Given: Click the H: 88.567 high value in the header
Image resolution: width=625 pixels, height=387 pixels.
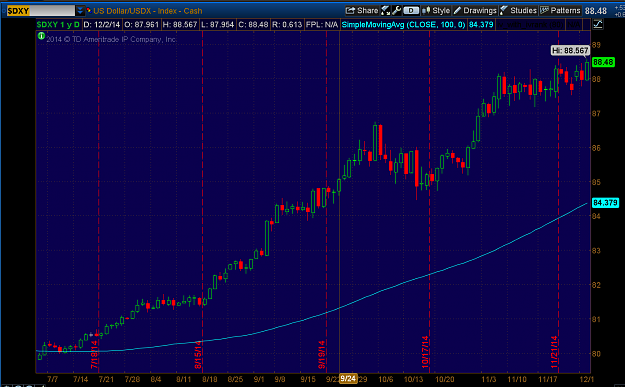Looking at the screenshot, I should (x=180, y=25).
